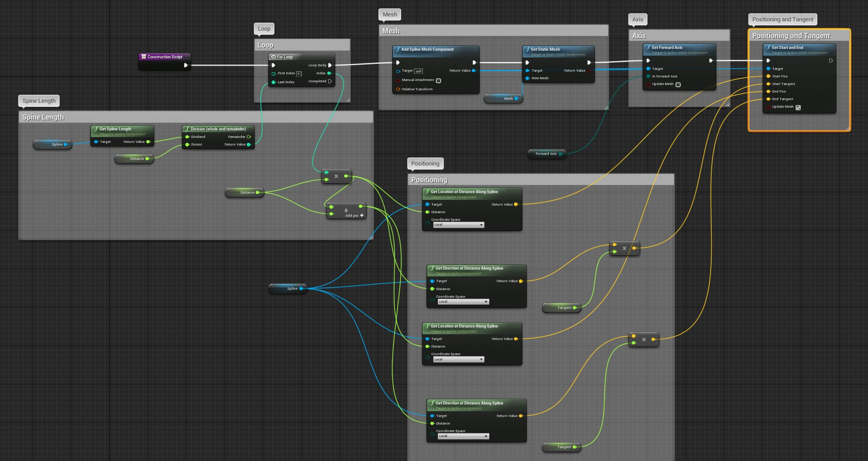
Task: Open Coordinate Space dropdown on lower Get Direction node
Action: click(x=463, y=436)
